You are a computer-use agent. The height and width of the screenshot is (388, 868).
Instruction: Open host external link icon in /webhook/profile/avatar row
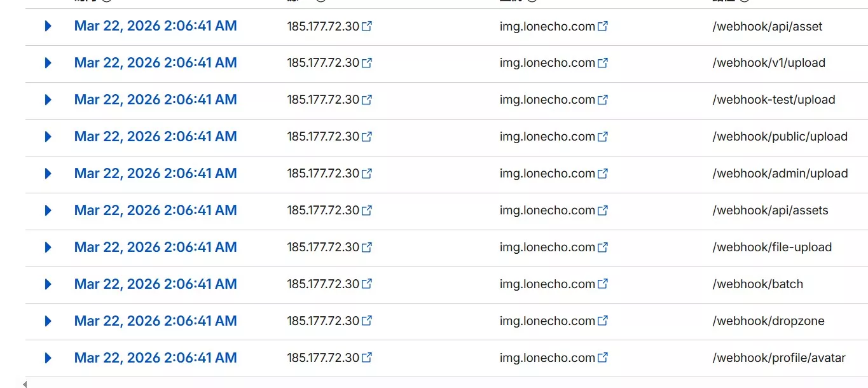(603, 358)
